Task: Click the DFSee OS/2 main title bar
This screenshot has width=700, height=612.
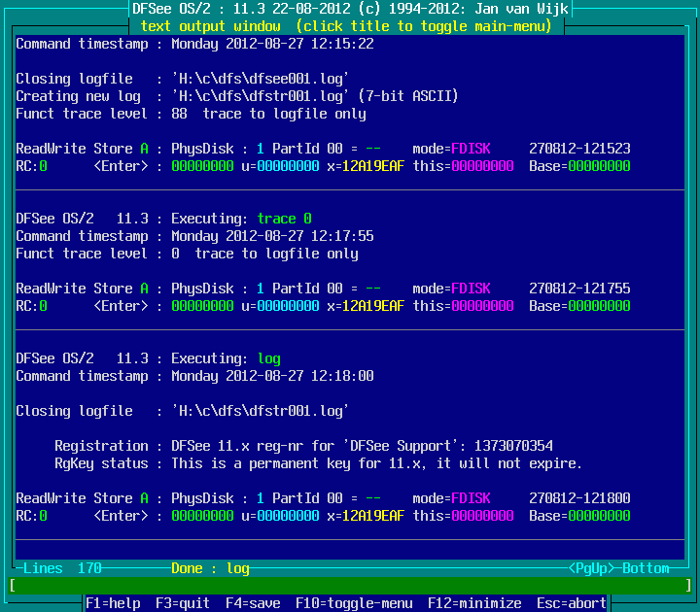Action: [x=350, y=9]
